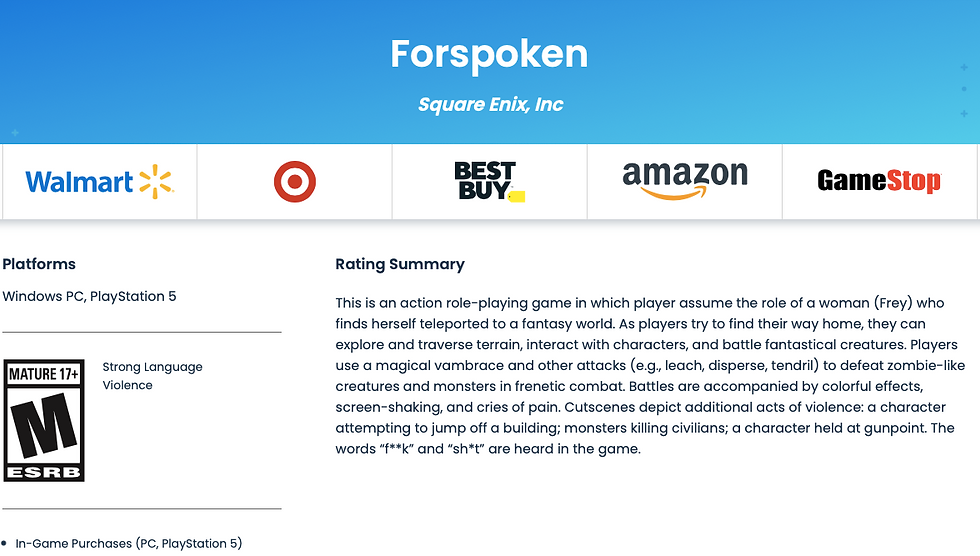The image size is (980, 556).
Task: Click the Rating Summary heading
Action: (400, 264)
